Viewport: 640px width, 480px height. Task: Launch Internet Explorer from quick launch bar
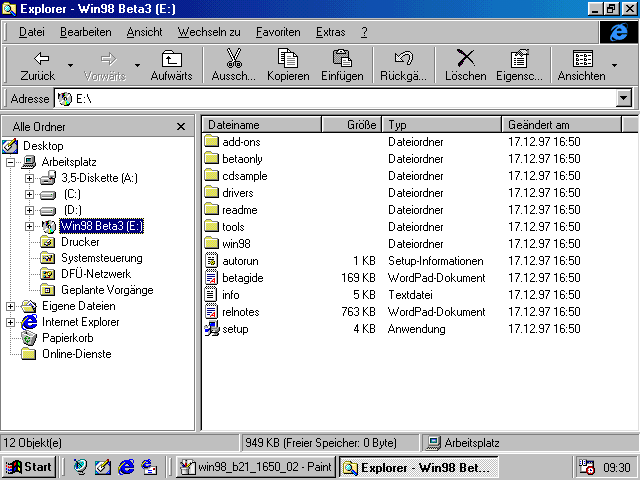coord(126,467)
